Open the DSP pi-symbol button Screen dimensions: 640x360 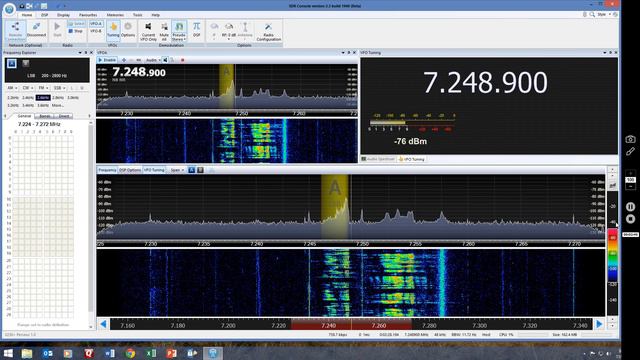[x=196, y=30]
